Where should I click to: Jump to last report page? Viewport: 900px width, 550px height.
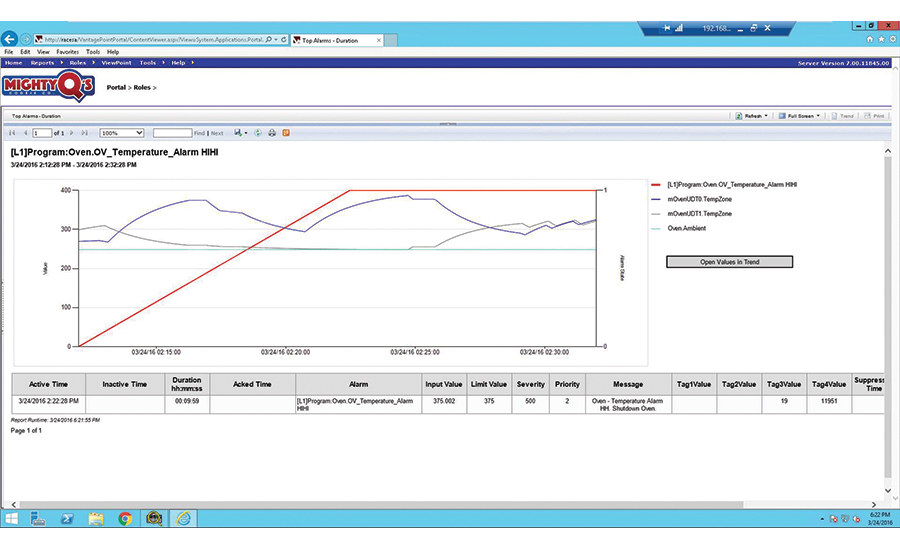pyautogui.click(x=84, y=132)
